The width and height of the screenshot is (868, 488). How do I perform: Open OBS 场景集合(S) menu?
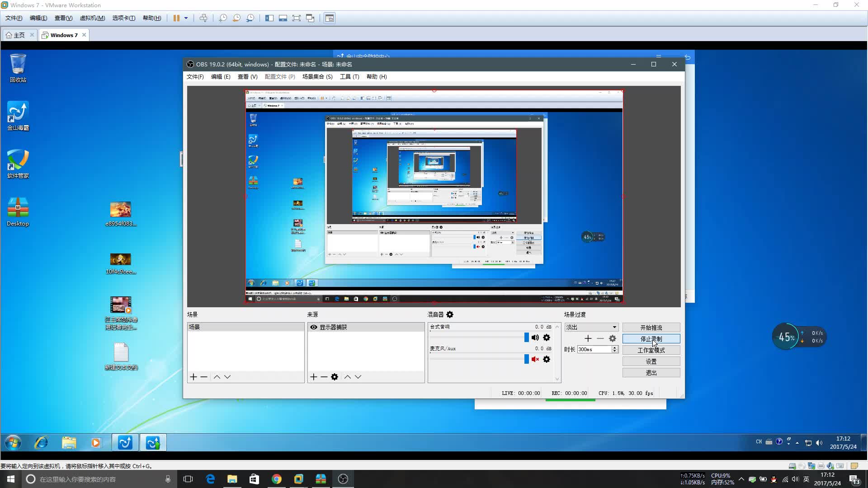coord(317,76)
